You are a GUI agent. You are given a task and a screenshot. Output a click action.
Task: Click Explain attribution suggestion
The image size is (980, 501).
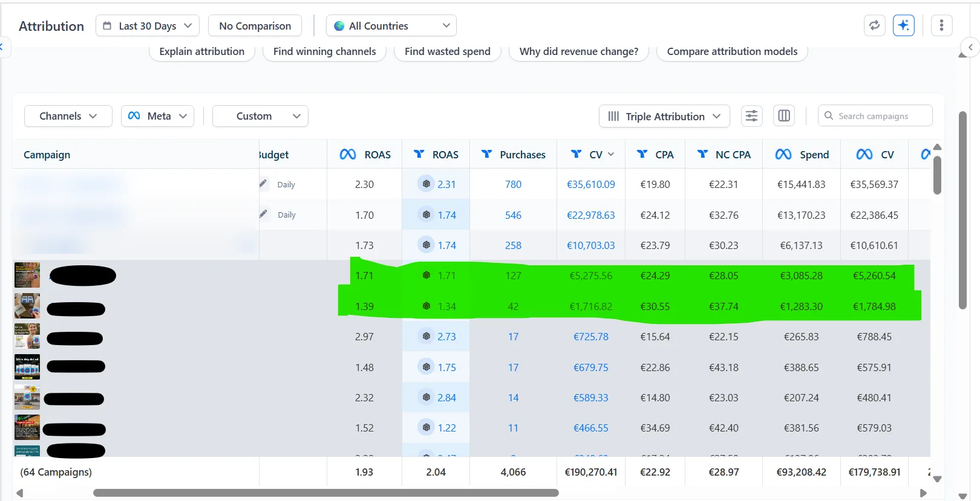[202, 51]
